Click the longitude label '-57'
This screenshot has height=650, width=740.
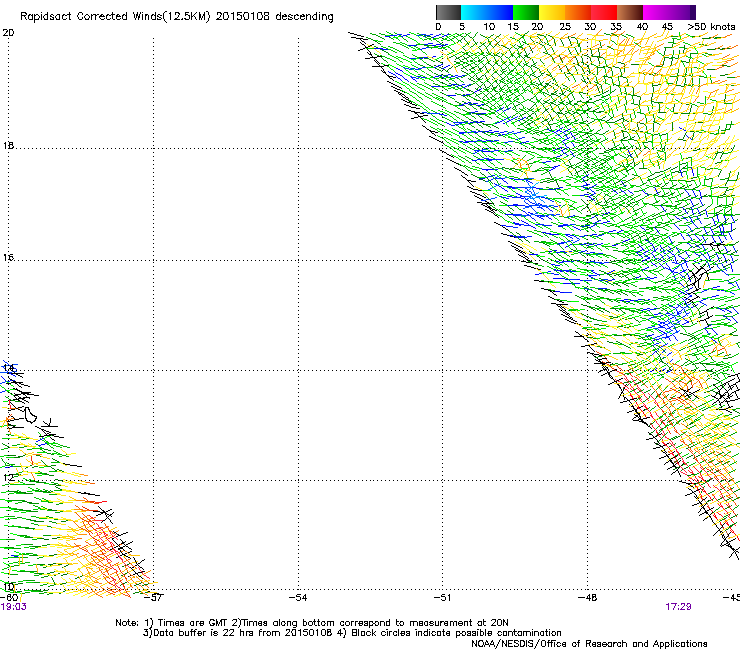pyautogui.click(x=154, y=598)
